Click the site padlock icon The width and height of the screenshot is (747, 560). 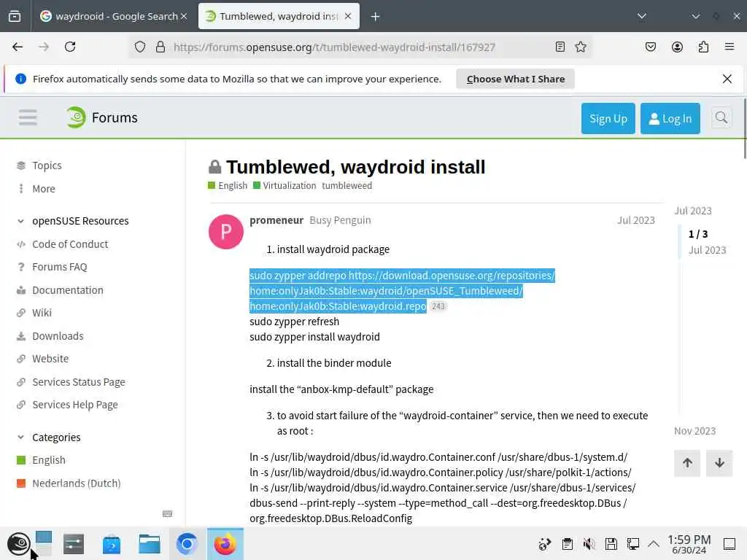pyautogui.click(x=160, y=47)
